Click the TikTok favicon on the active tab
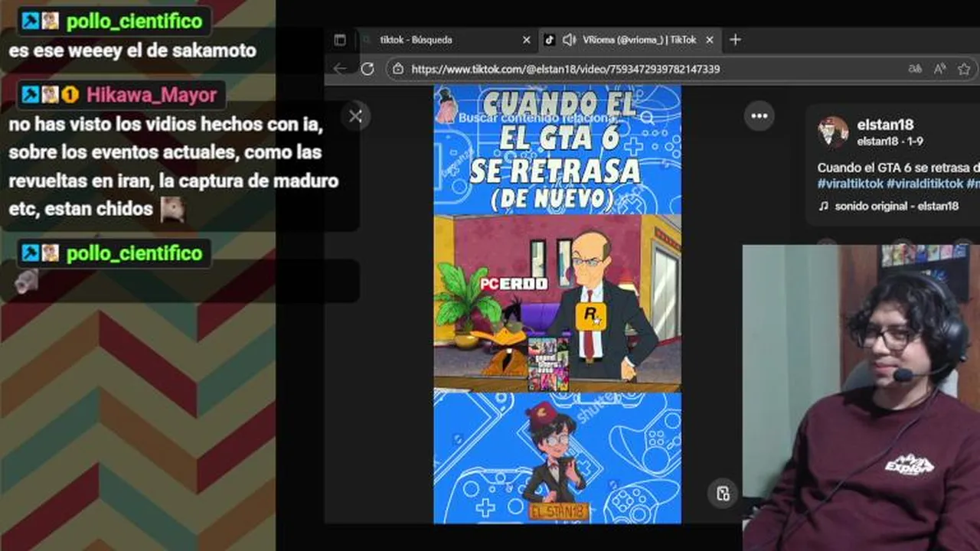The width and height of the screenshot is (980, 551). 549,40
